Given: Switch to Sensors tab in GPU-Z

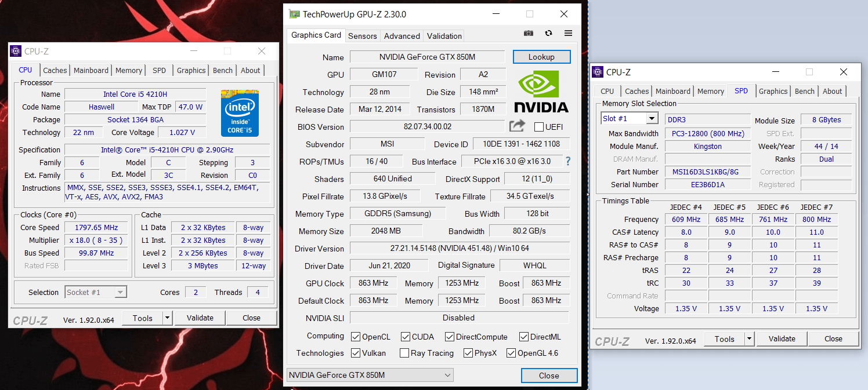Looking at the screenshot, I should click(363, 36).
